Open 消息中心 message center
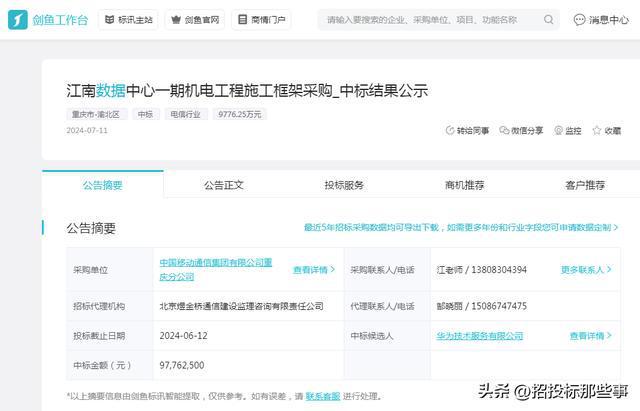The width and height of the screenshot is (640, 411). click(601, 20)
